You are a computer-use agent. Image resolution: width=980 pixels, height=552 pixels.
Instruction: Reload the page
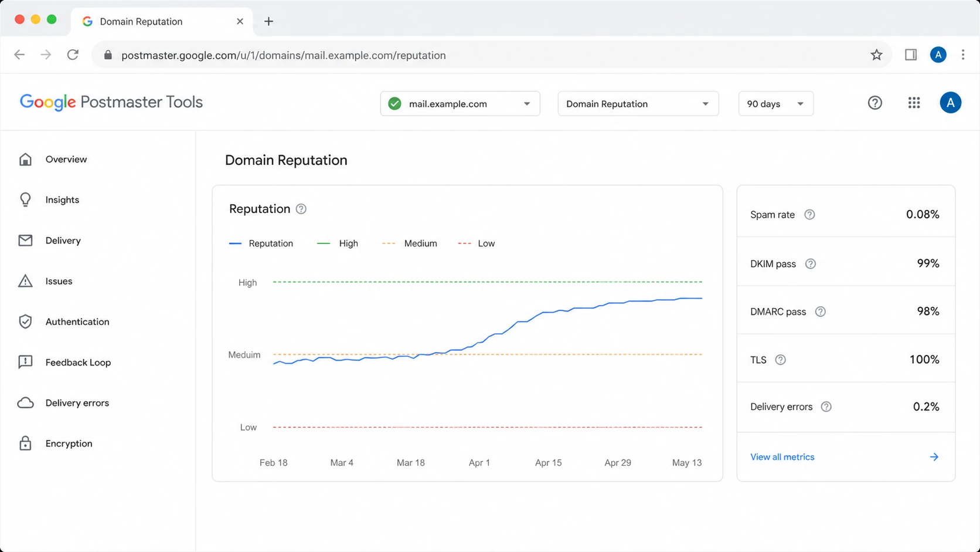73,55
